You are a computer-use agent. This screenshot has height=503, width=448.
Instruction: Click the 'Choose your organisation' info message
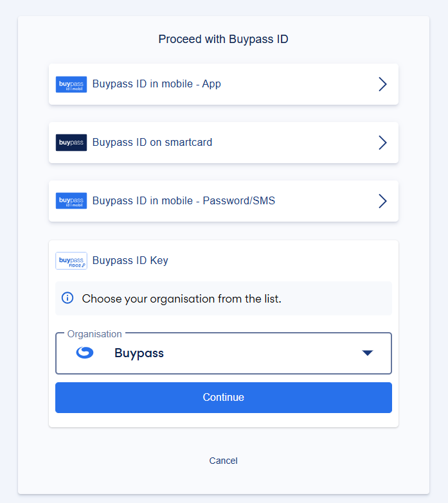tap(182, 299)
